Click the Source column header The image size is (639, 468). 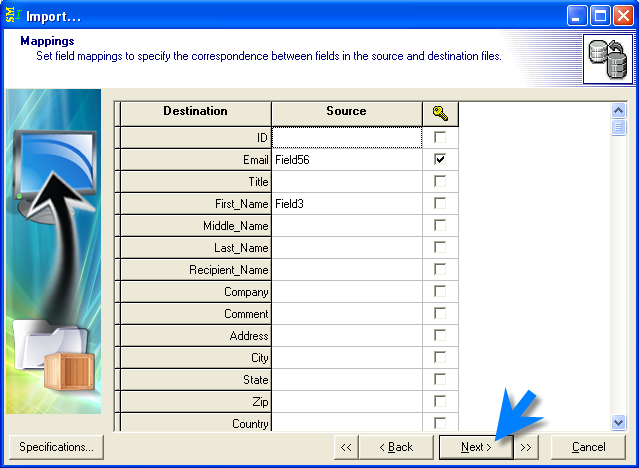coord(347,114)
